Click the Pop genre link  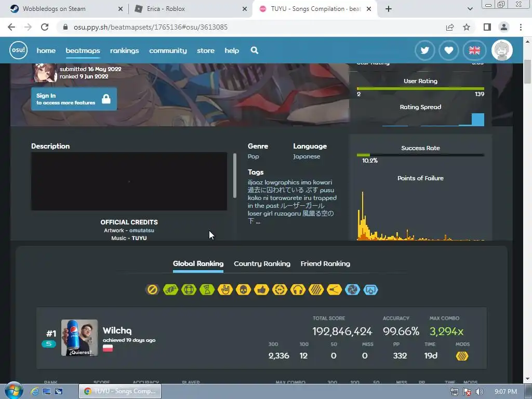(253, 156)
